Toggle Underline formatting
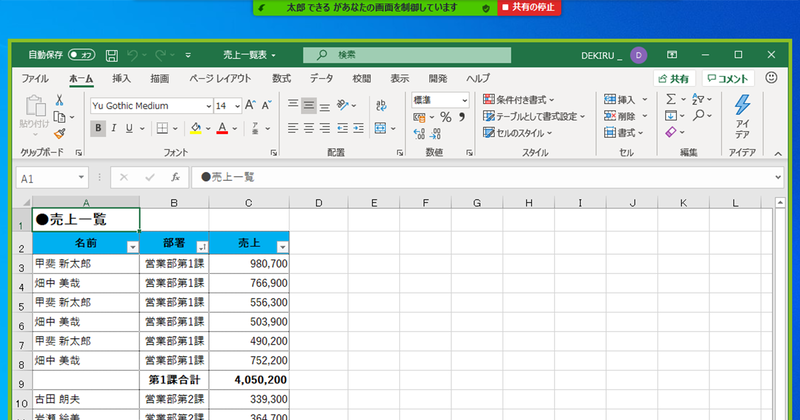Viewport: 800px width, 420px height. tap(129, 128)
